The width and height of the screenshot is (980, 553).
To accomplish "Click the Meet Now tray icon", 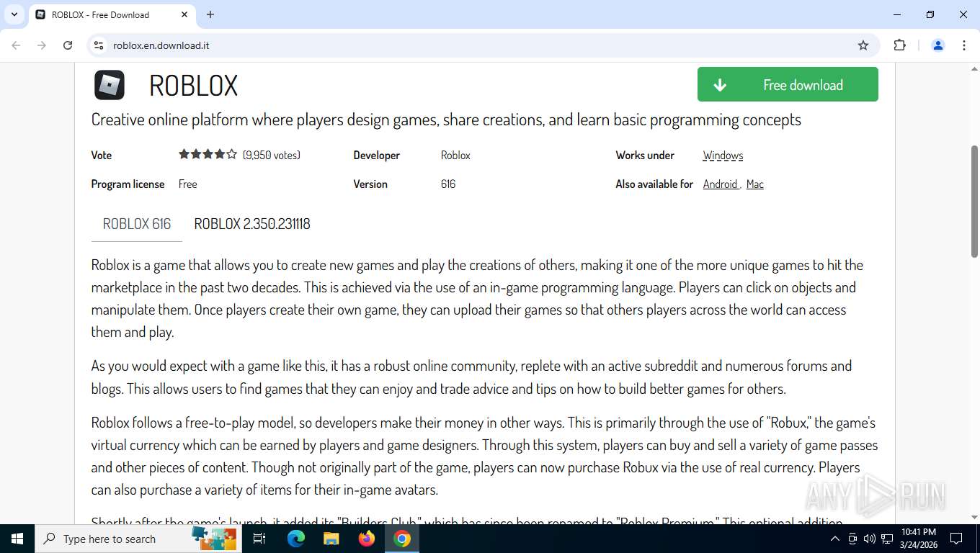I will pos(852,539).
